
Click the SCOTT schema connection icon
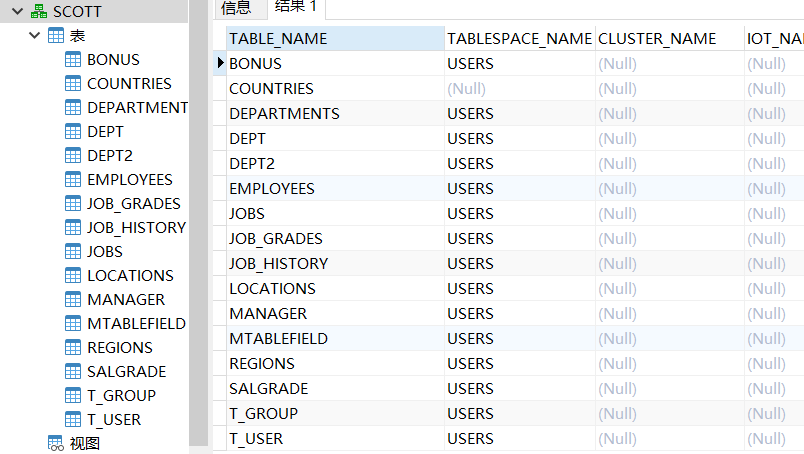click(x=39, y=11)
